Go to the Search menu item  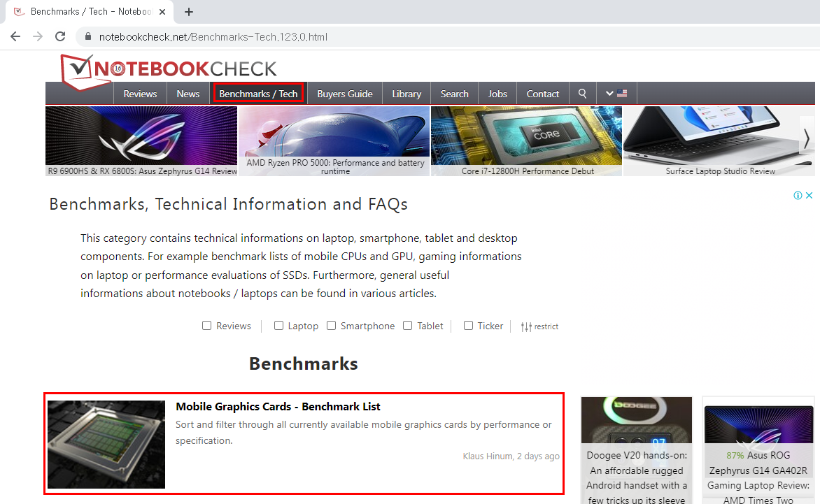pyautogui.click(x=455, y=94)
